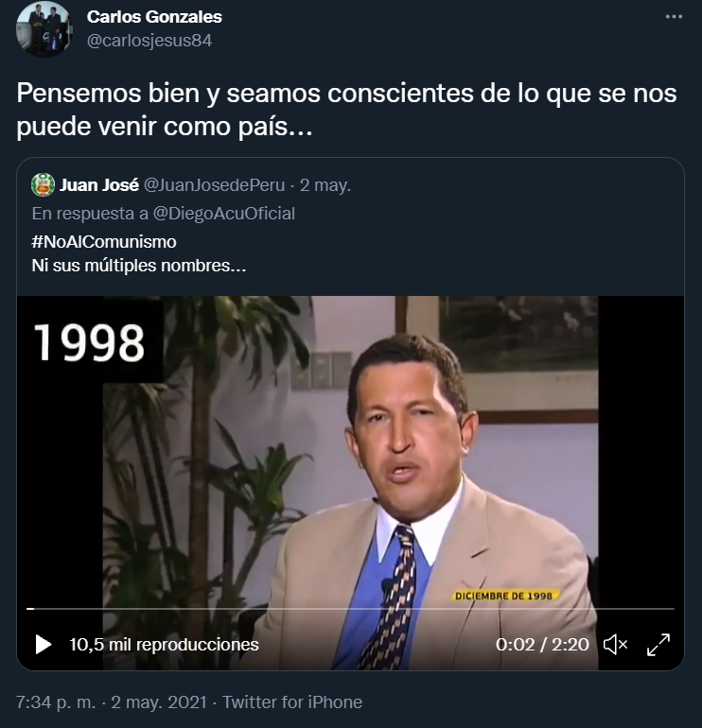Unmute the video with the speaker icon
Viewport: 702px width, 728px height.
[616, 645]
